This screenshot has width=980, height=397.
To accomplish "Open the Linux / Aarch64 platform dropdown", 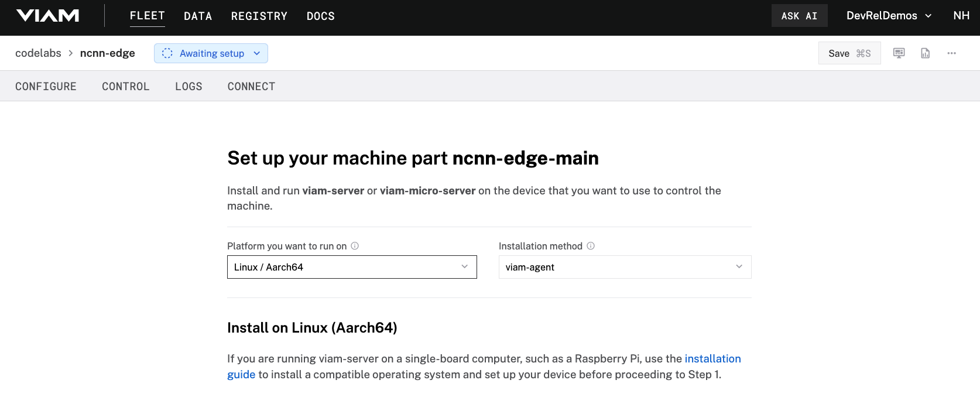I will coord(352,267).
